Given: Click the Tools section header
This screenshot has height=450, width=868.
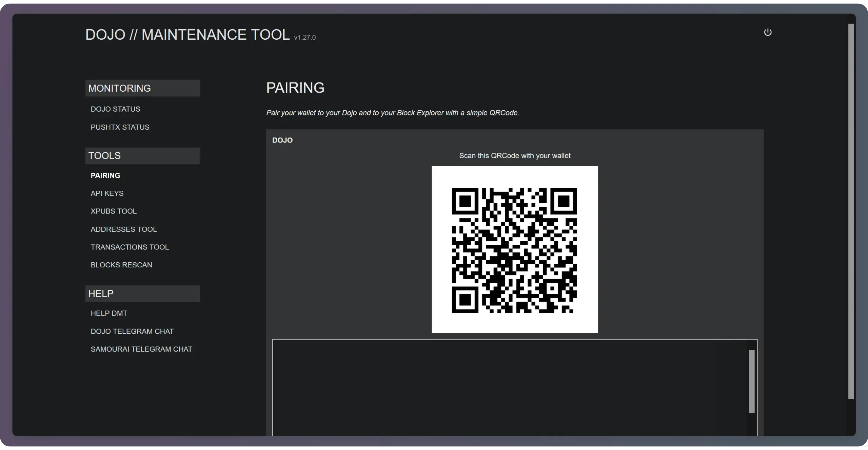Looking at the screenshot, I should (x=142, y=156).
